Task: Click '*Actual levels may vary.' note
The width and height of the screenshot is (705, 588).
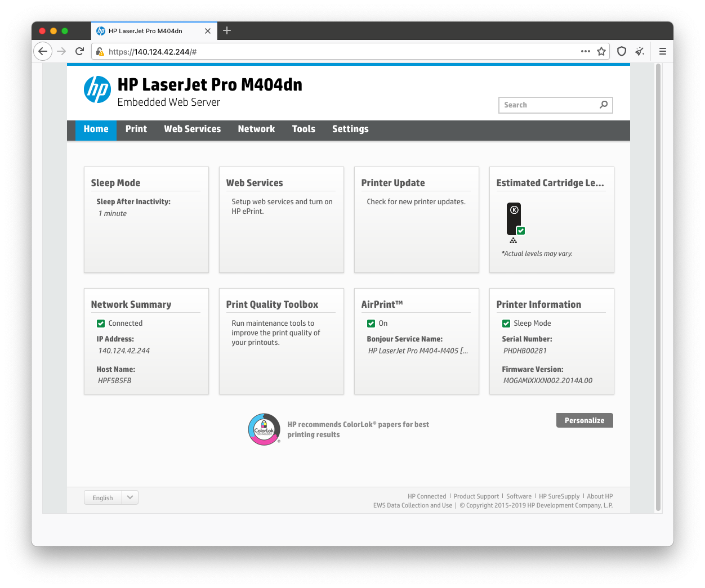Action: (x=537, y=254)
